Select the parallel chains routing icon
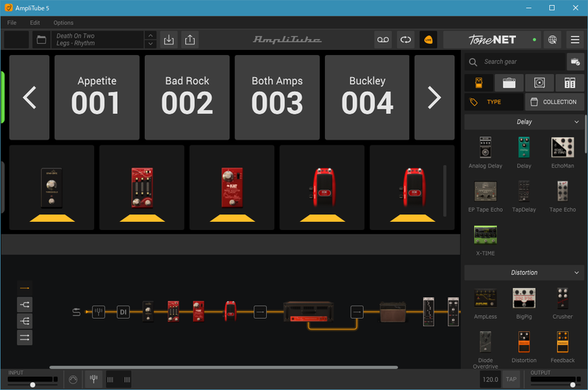588x390 pixels. coord(24,338)
